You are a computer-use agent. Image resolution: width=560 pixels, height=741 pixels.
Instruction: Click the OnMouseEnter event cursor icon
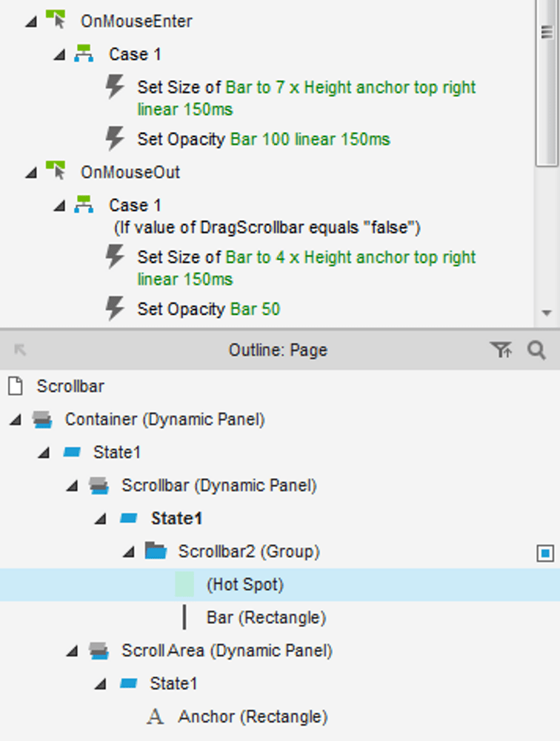[56, 20]
